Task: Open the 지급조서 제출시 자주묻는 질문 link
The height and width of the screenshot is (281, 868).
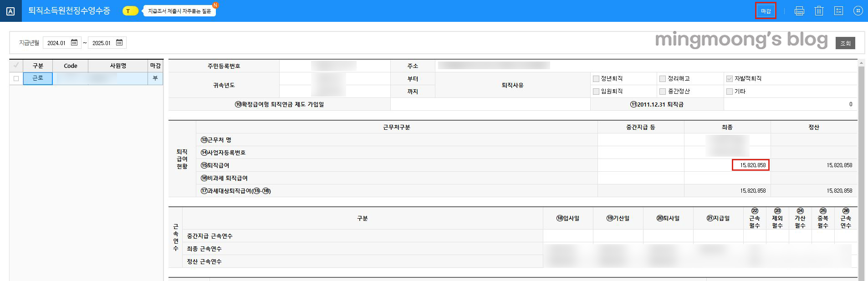Action: [x=179, y=11]
